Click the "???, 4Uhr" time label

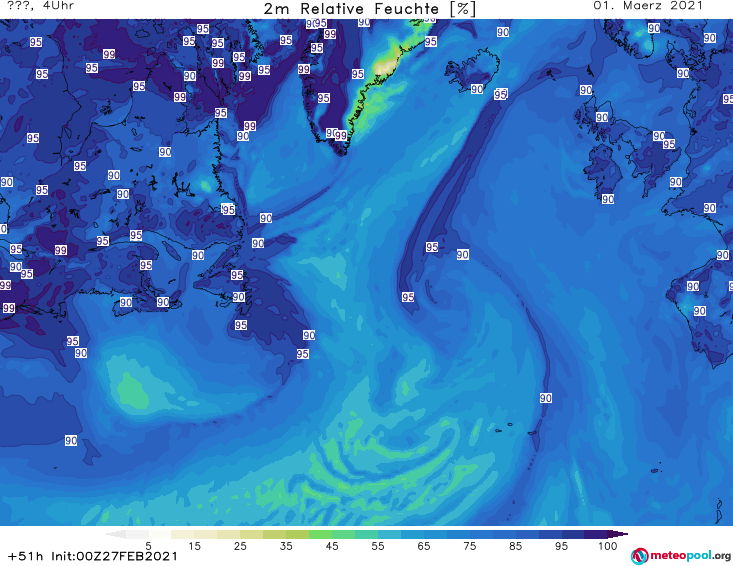point(40,6)
